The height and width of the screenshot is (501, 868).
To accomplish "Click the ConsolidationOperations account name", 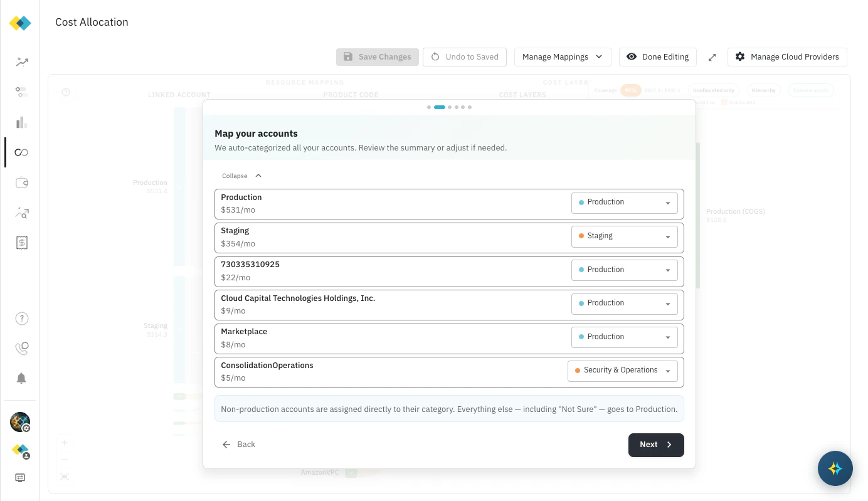I will pyautogui.click(x=267, y=366).
